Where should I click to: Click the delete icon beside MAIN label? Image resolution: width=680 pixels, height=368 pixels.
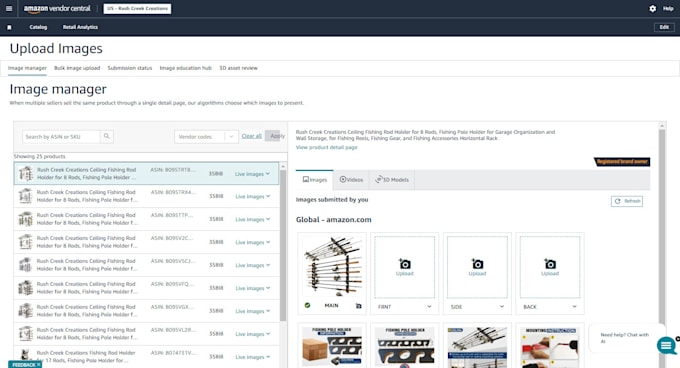pos(358,306)
